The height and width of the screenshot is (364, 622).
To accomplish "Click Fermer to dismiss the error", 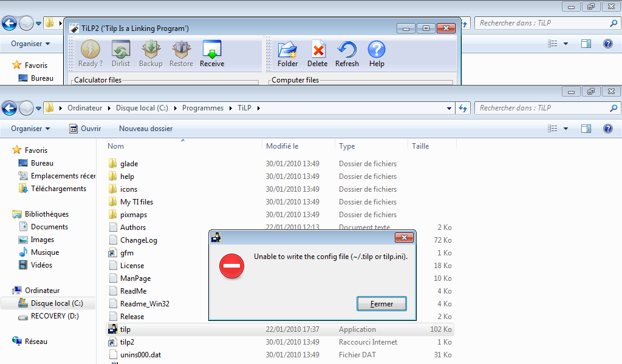I will [x=381, y=304].
